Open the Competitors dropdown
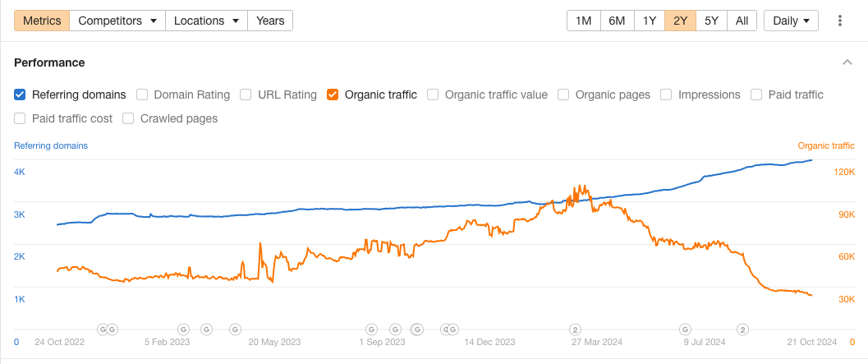This screenshot has width=868, height=364. tap(117, 21)
